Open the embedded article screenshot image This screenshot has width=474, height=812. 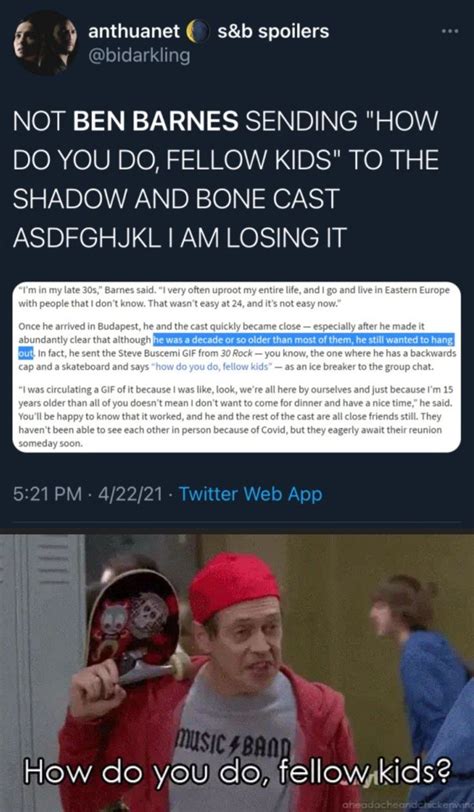[236, 367]
